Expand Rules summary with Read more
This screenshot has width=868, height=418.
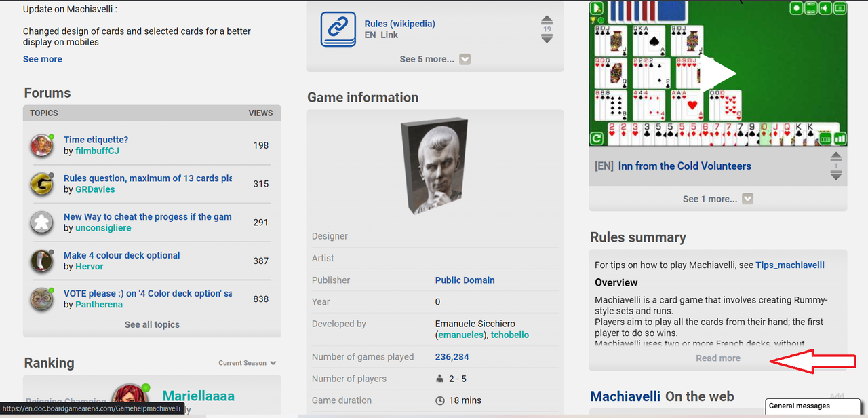point(718,358)
